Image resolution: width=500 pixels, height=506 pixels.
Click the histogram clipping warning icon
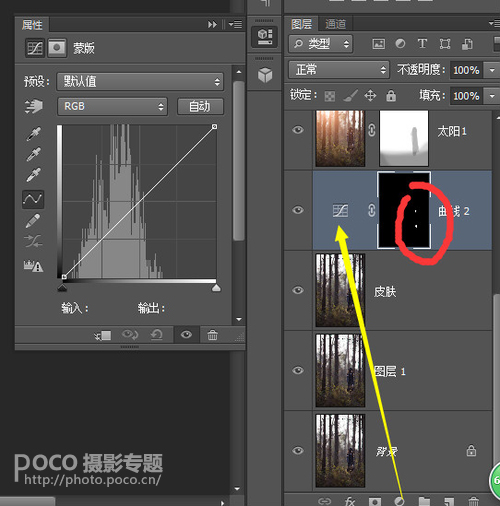coord(33,266)
